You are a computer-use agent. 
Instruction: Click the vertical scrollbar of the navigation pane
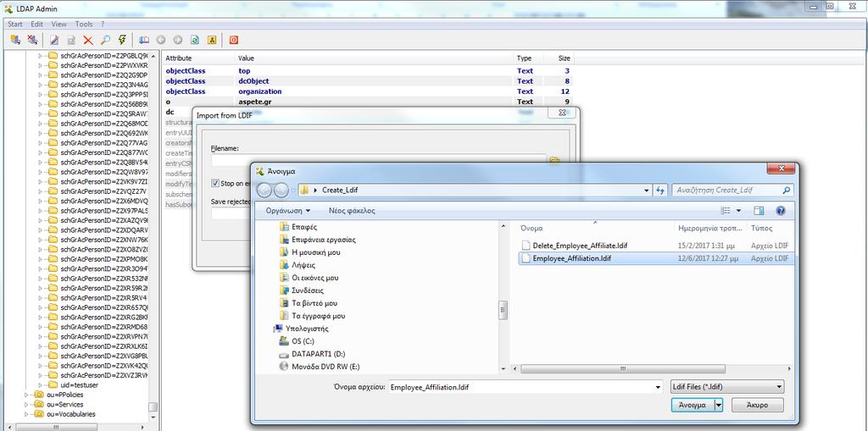[x=504, y=309]
